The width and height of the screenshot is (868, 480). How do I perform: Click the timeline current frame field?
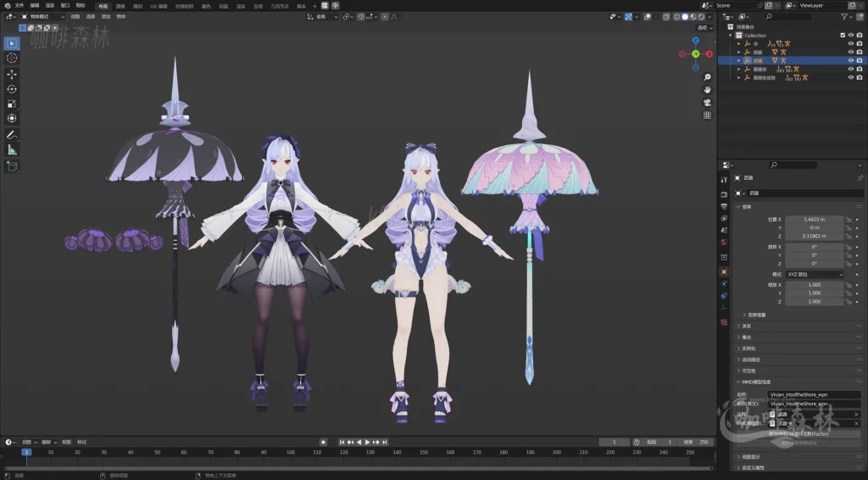click(615, 443)
